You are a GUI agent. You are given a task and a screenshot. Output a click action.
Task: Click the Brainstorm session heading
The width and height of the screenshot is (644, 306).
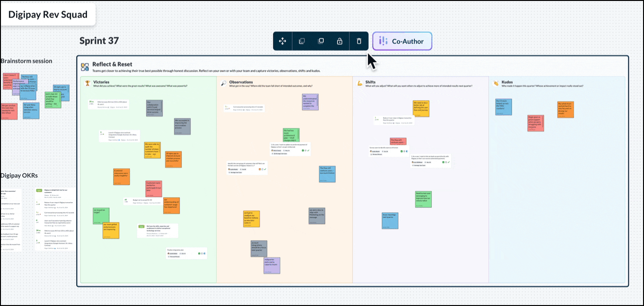(x=26, y=61)
